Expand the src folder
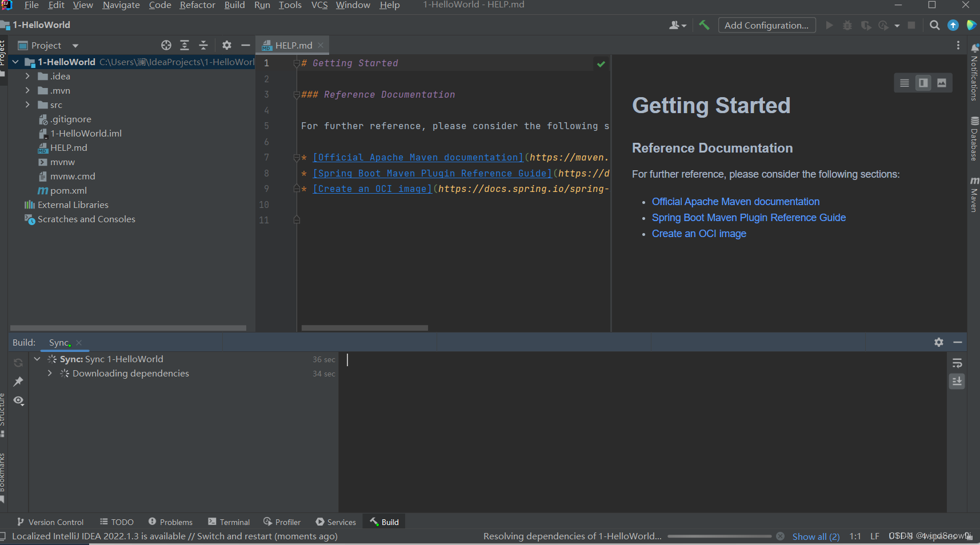 point(27,105)
